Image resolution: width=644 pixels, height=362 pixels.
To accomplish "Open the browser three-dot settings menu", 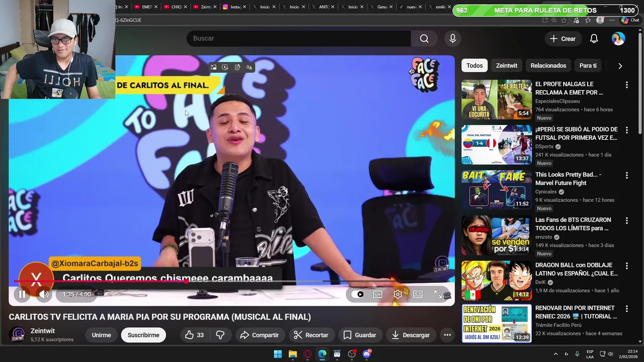I will coord(612,20).
